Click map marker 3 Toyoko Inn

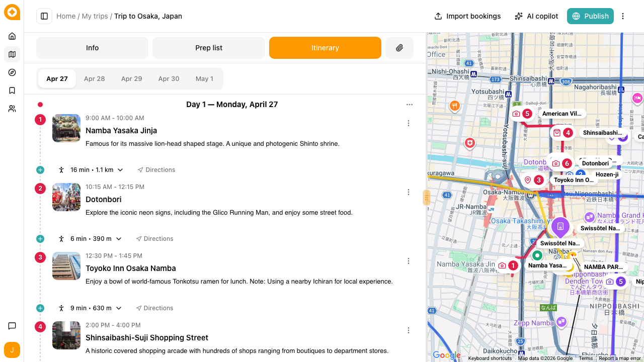click(533, 180)
